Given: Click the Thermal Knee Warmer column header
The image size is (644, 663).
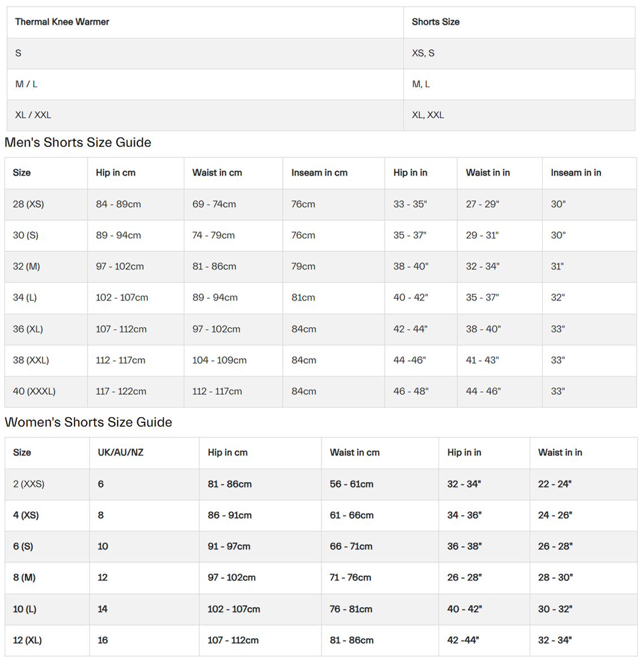Looking at the screenshot, I should (x=62, y=22).
